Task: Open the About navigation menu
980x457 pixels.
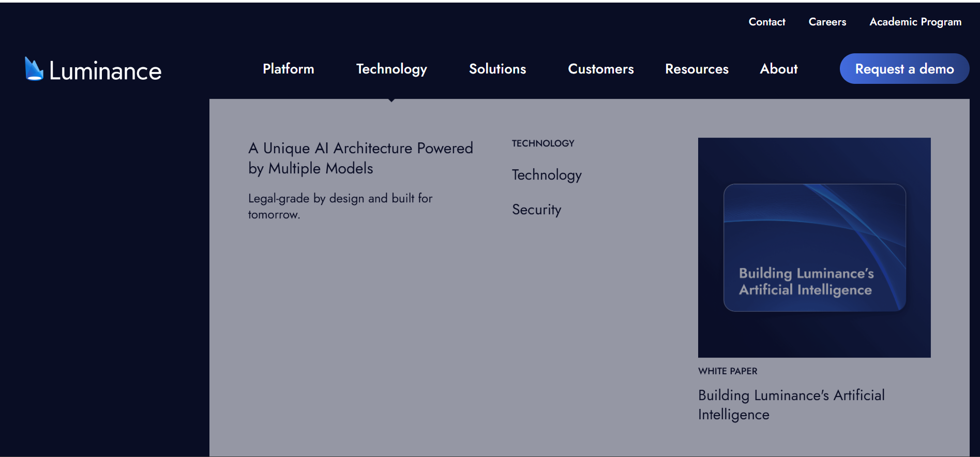Action: click(x=778, y=69)
